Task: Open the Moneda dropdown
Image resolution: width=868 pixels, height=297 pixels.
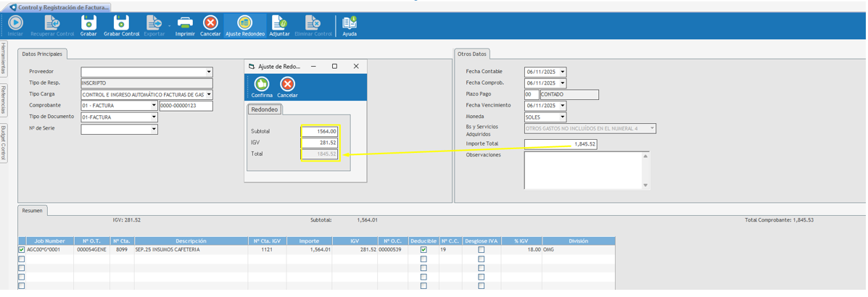Action: point(562,117)
